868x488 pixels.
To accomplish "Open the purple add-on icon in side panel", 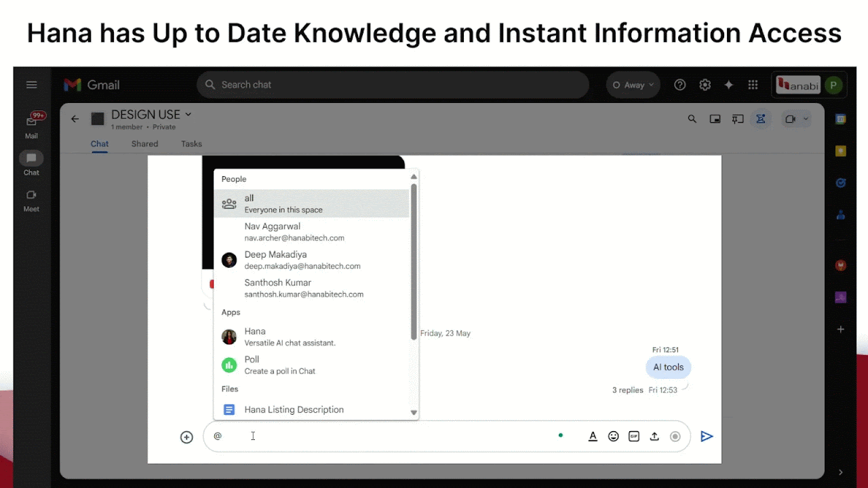I will coord(841,297).
